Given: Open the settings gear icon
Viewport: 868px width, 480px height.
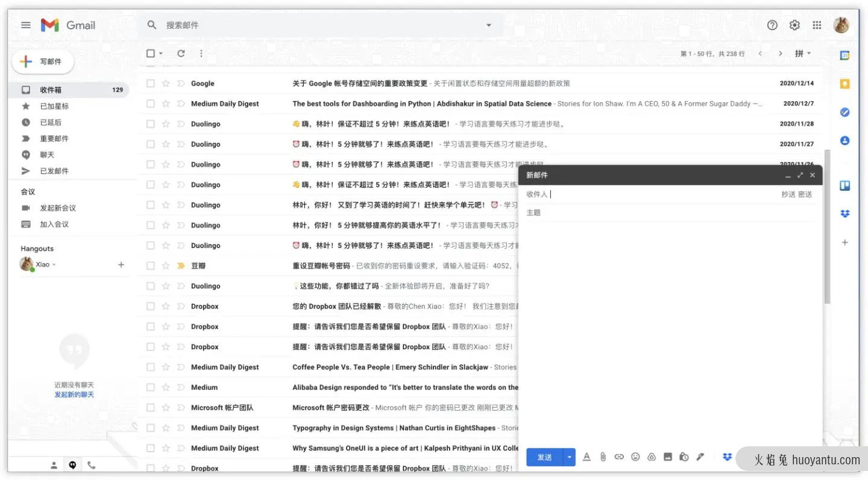Looking at the screenshot, I should 794,25.
